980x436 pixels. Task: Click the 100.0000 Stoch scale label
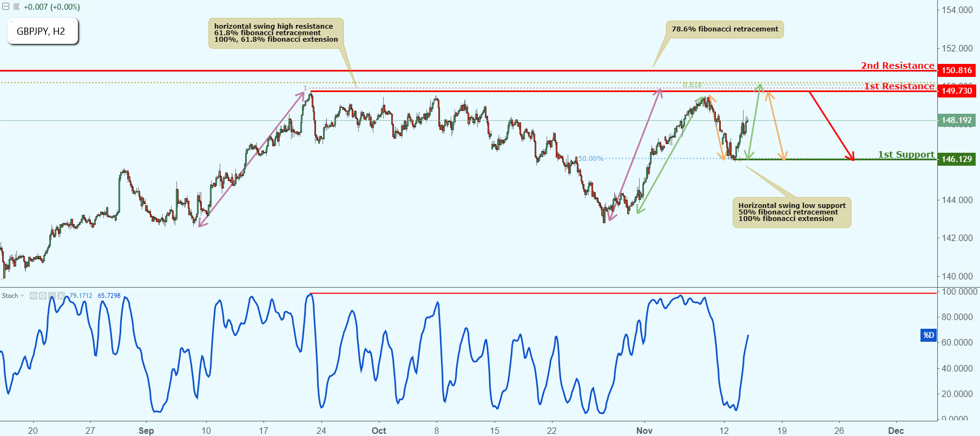pos(959,291)
